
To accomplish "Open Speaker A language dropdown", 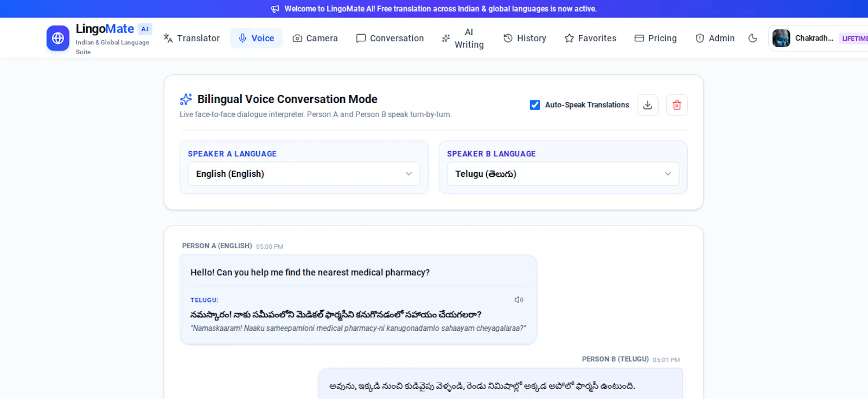I will click(304, 173).
